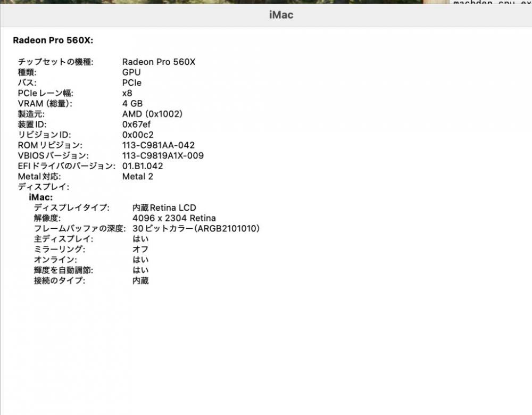Click the 解像度 label
The image size is (532, 415).
(x=47, y=218)
